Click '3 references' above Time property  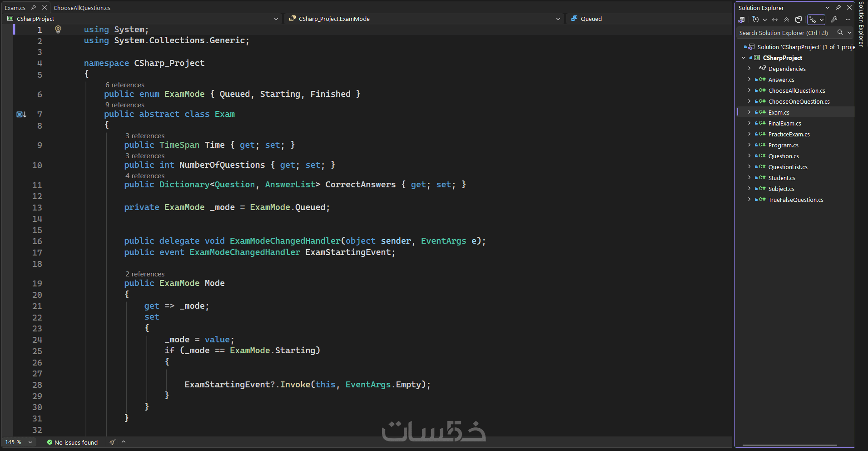[x=145, y=136]
